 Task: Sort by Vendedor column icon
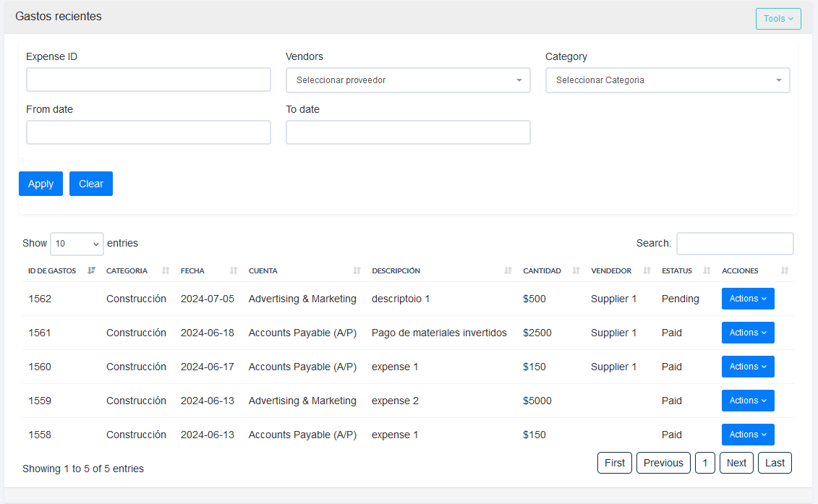[647, 270]
